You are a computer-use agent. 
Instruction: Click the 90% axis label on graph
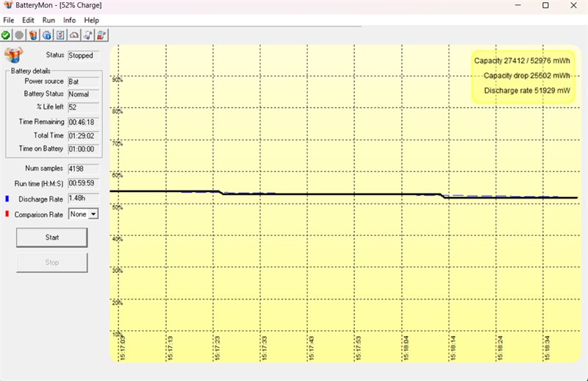pyautogui.click(x=117, y=79)
